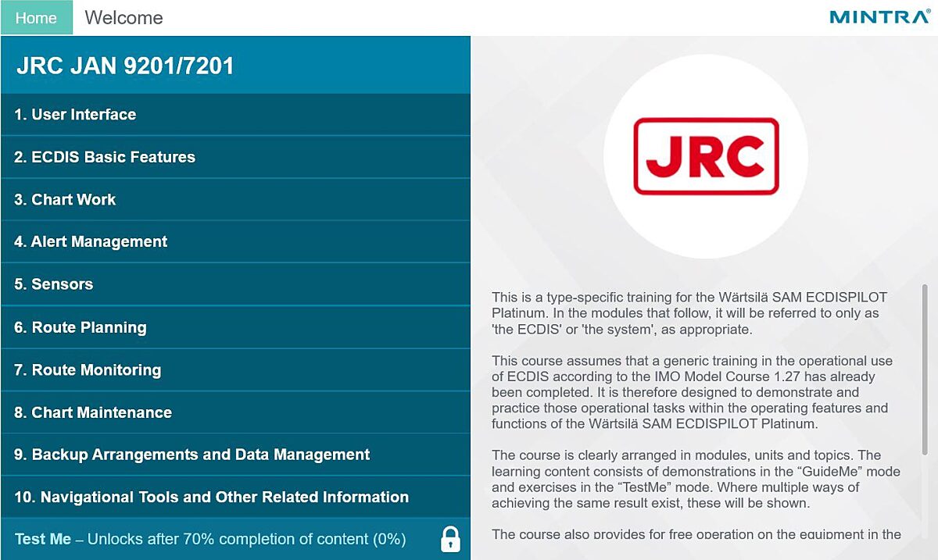
Task: Go to module 5. Sensors
Action: 234,284
